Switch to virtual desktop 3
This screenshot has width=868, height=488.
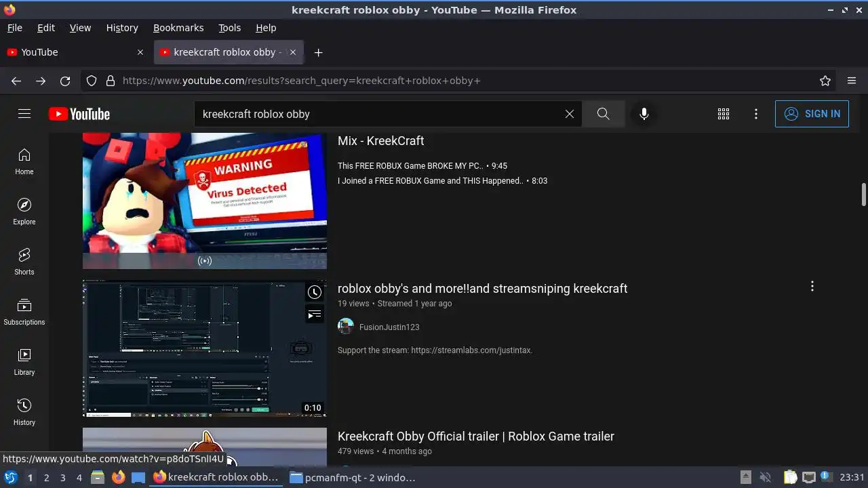62,478
